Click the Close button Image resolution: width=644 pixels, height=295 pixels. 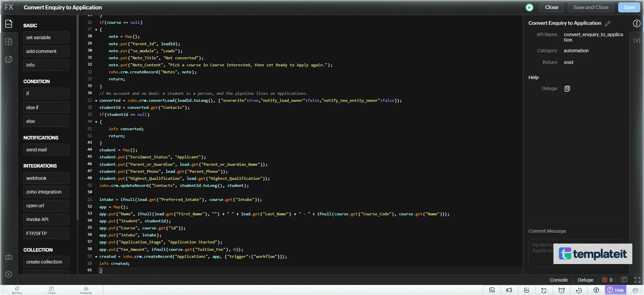tap(551, 7)
